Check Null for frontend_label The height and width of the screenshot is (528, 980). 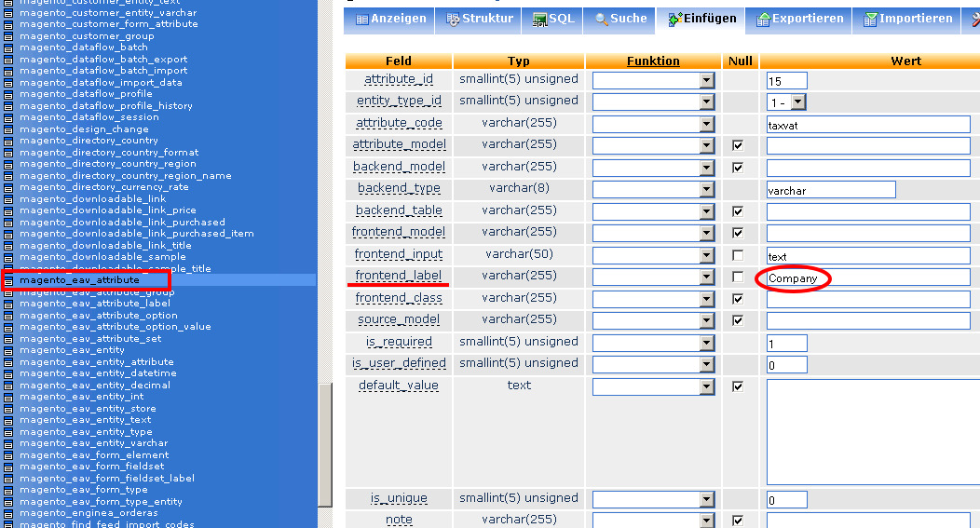738,277
